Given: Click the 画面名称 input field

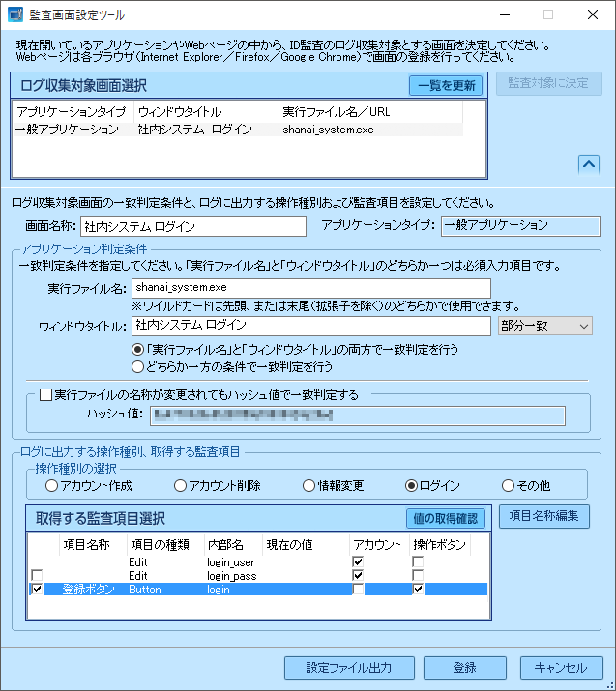Looking at the screenshot, I should click(x=193, y=226).
